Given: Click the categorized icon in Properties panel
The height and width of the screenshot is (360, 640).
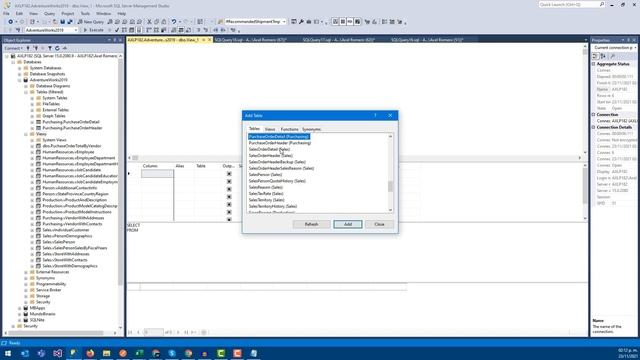Looking at the screenshot, I should [x=596, y=56].
